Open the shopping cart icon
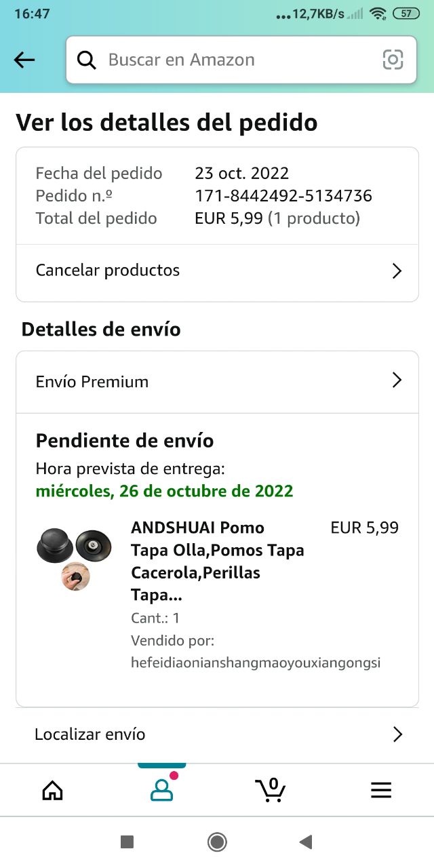Image resolution: width=434 pixels, height=868 pixels. point(271,790)
